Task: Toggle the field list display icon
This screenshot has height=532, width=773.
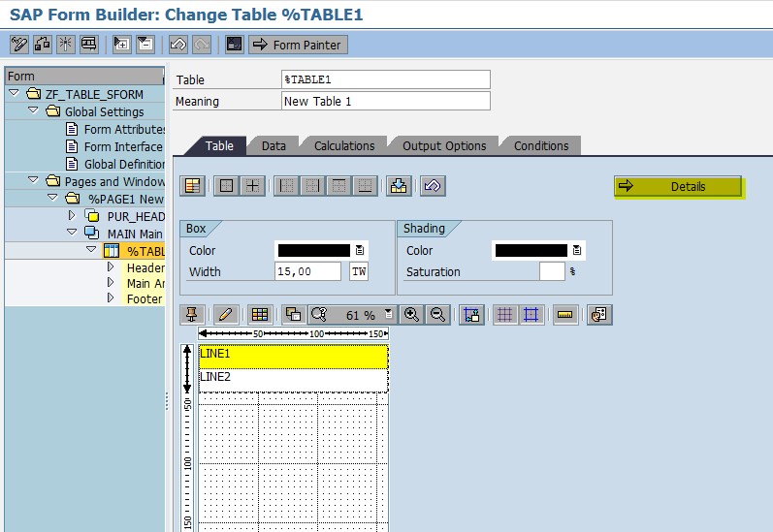Action: coord(234,45)
